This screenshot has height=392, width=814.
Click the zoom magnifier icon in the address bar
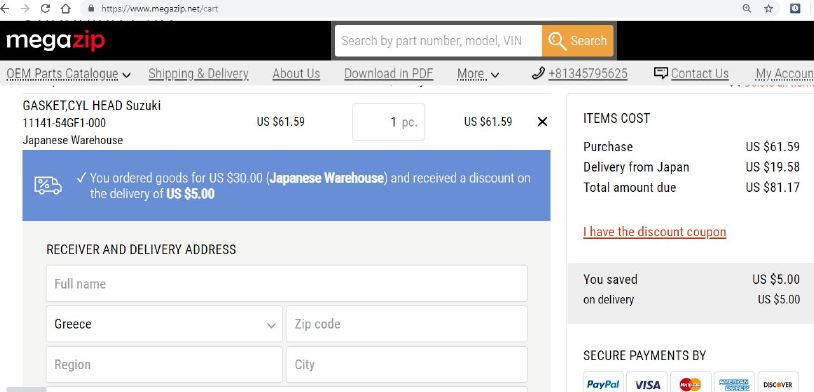tap(747, 8)
